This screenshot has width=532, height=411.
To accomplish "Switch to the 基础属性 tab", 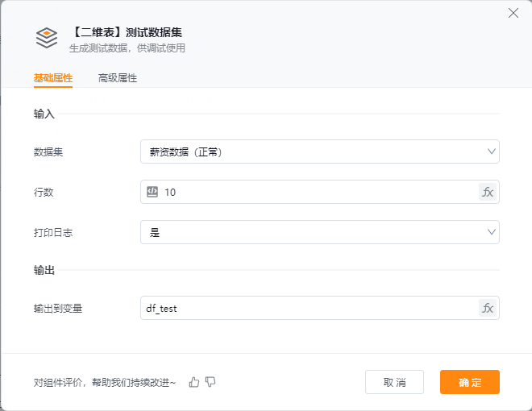I will coord(53,78).
